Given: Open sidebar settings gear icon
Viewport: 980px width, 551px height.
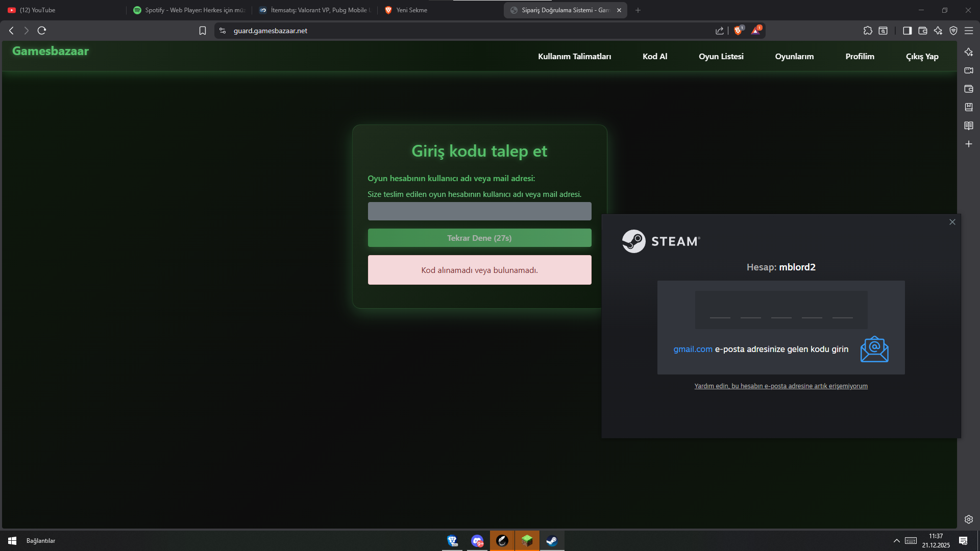Looking at the screenshot, I should [969, 519].
